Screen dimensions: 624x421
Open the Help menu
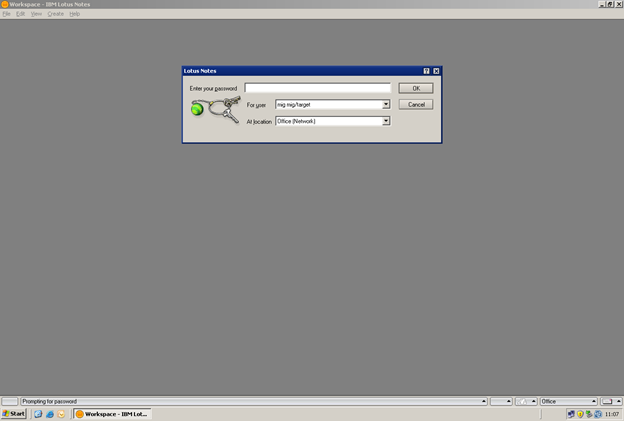(74, 14)
